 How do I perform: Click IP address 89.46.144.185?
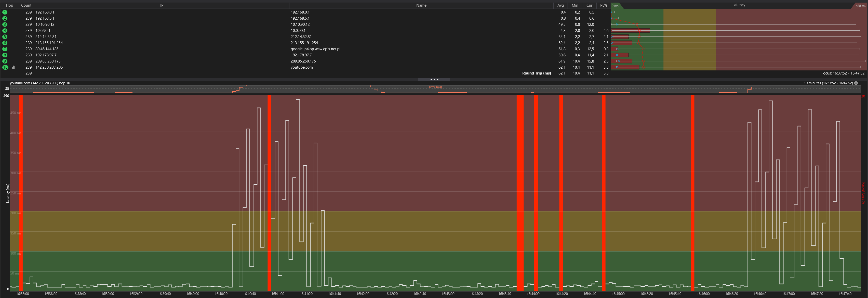pos(47,49)
